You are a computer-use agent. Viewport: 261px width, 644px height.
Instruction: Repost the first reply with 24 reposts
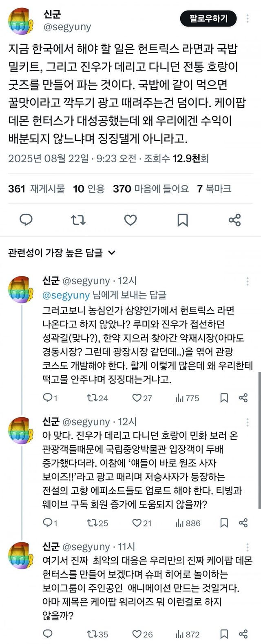coord(91,398)
